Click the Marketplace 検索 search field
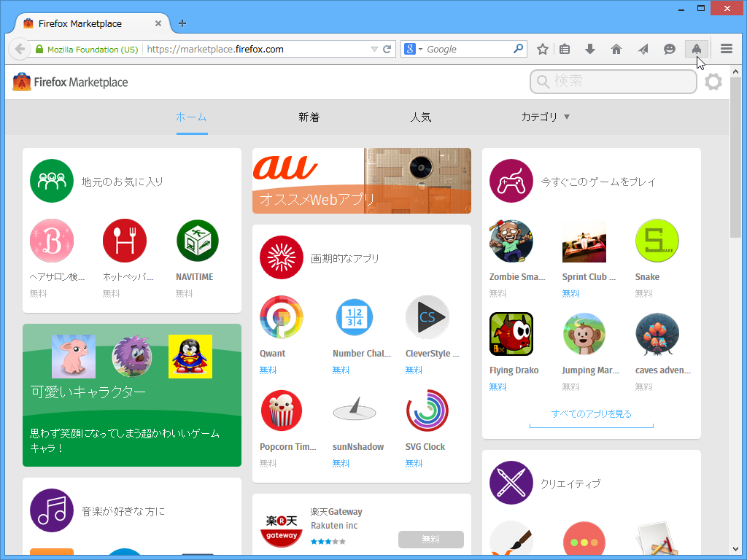Screen dimensions: 747x560 pyautogui.click(x=613, y=82)
